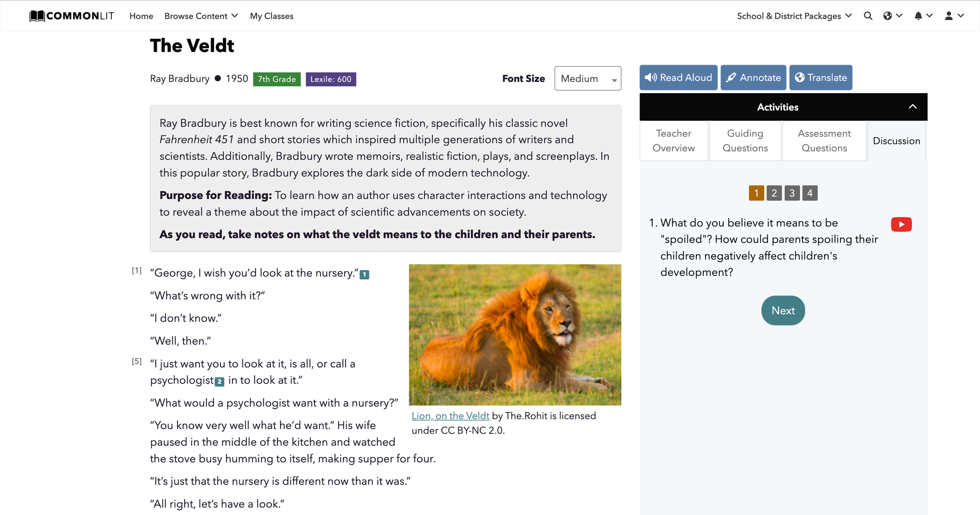Open the Lion, on the Veldt link
980x515 pixels.
click(x=450, y=416)
